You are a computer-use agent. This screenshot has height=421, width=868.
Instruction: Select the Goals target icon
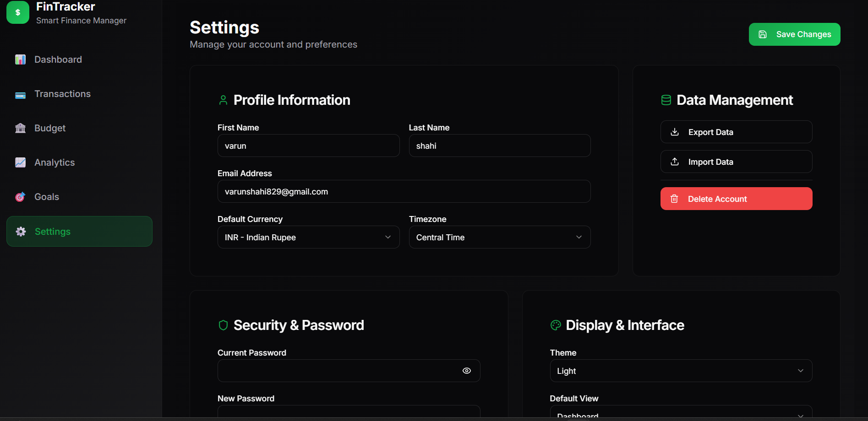pyautogui.click(x=20, y=197)
